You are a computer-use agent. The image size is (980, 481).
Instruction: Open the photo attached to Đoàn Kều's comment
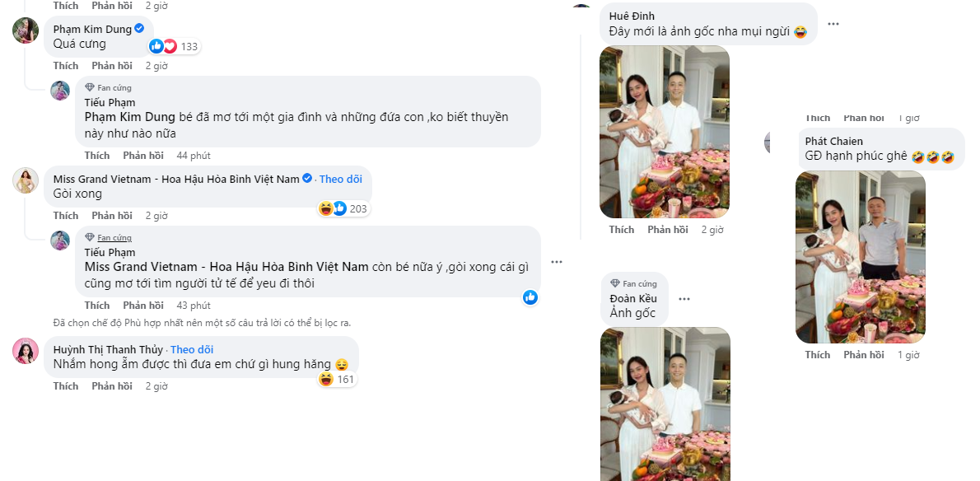tap(665, 404)
